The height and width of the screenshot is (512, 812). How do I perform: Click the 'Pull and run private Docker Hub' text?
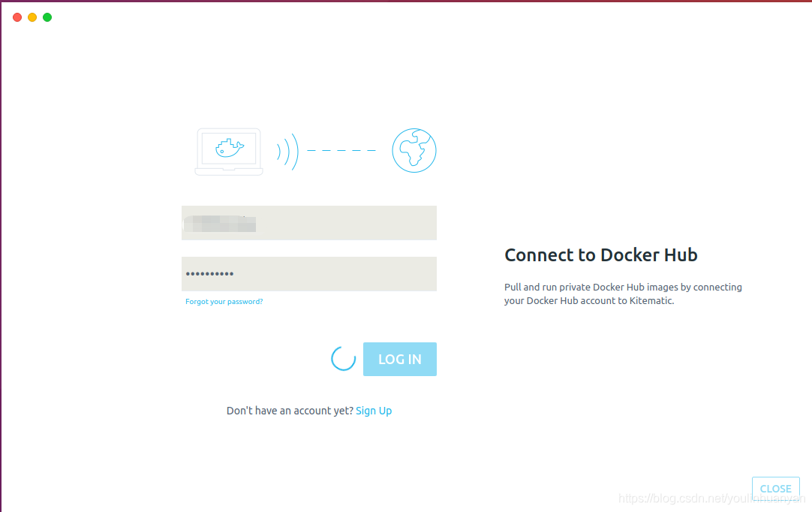tap(623, 294)
